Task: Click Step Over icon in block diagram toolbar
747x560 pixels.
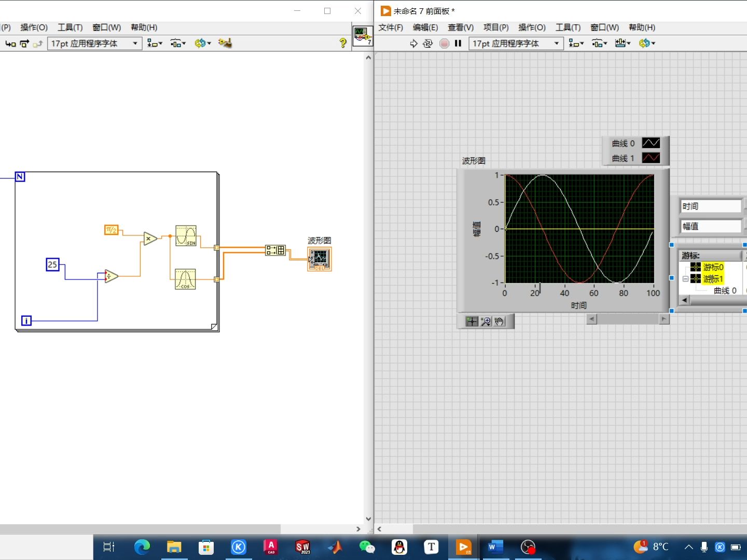Action: coord(24,44)
